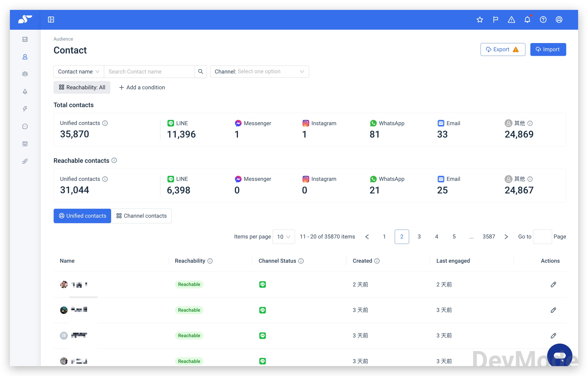
Task: Click Reachable badge in first row
Action: [189, 284]
